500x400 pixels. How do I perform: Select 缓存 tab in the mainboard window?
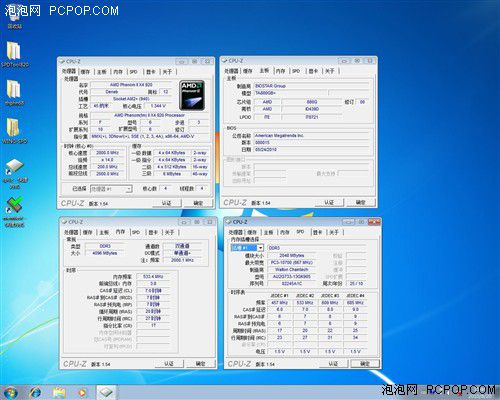[248, 71]
